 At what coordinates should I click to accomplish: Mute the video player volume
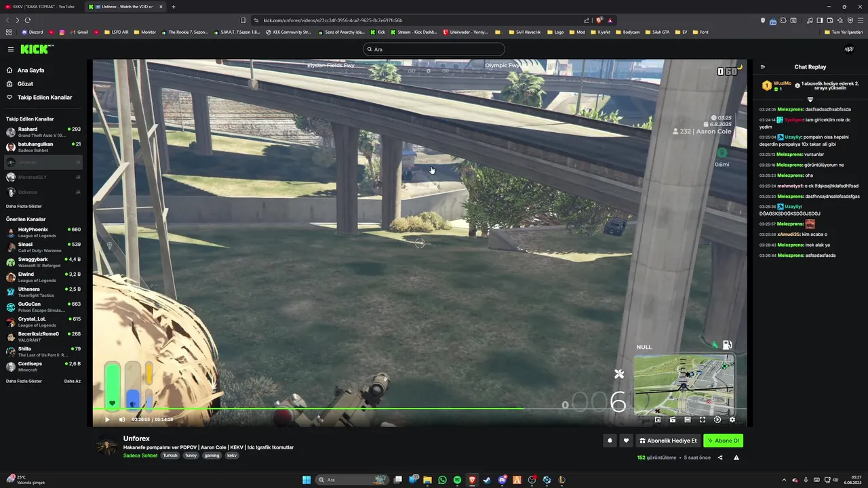tap(122, 420)
